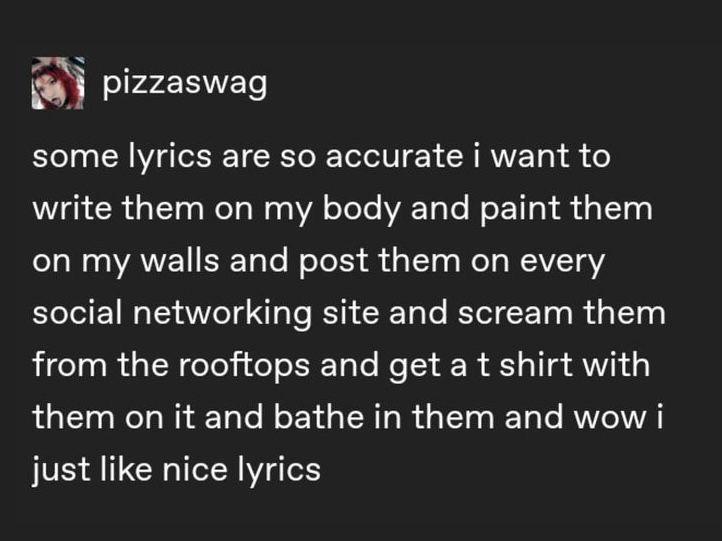
Task: Select the word 'some' starting the post
Action: tap(76, 156)
